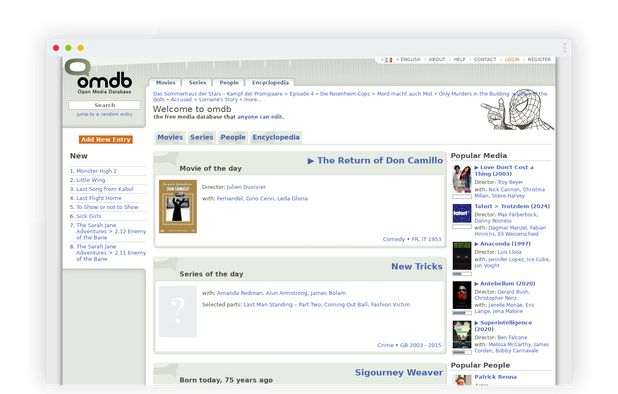Open the HELP link

coord(460,59)
